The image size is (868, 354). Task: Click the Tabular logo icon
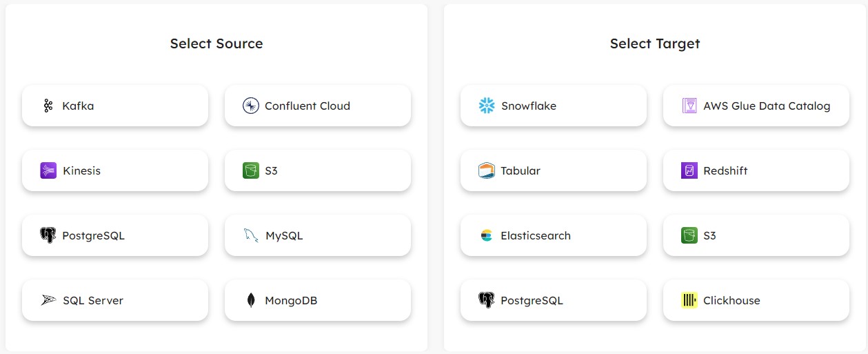[x=487, y=171]
